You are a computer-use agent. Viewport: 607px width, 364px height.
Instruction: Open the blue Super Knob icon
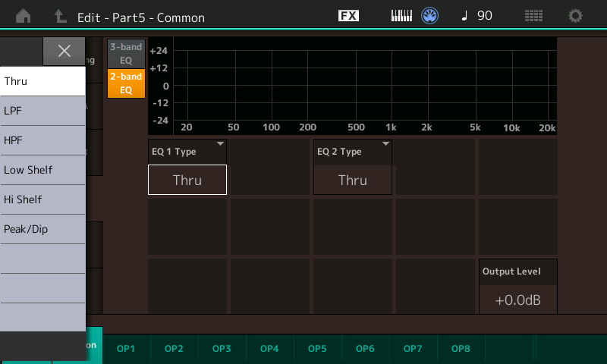431,16
